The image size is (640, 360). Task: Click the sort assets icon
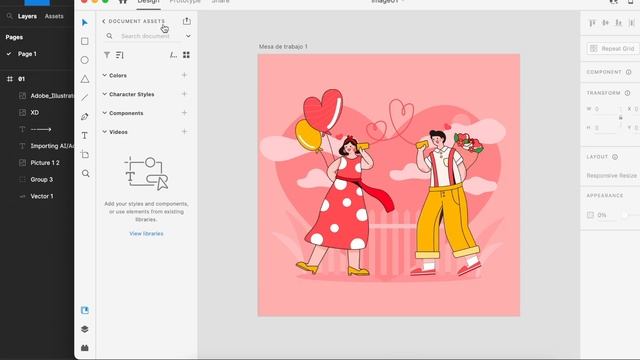120,55
